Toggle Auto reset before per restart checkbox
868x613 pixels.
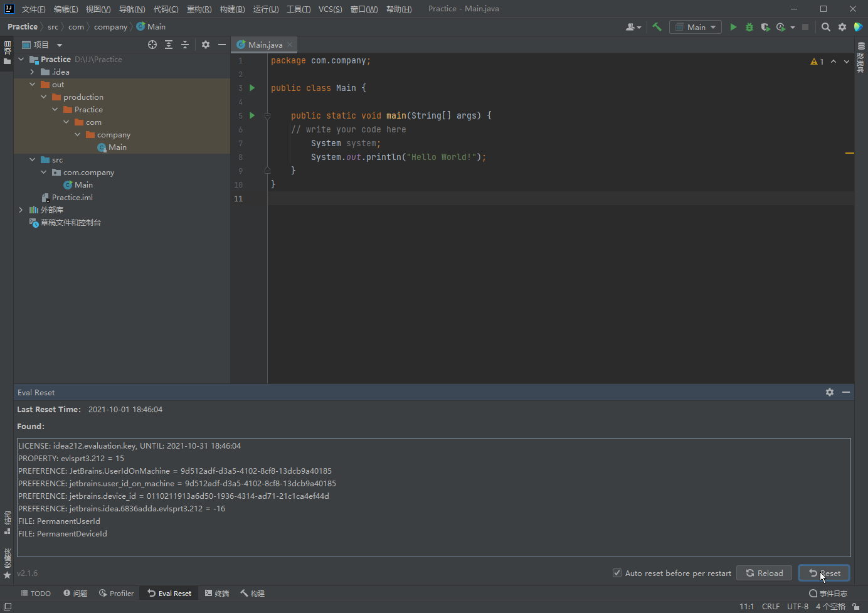[x=617, y=573]
